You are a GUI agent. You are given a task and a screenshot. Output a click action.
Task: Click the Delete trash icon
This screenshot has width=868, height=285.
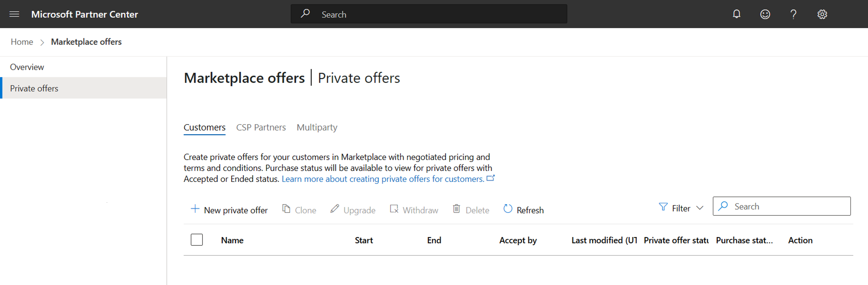click(456, 209)
